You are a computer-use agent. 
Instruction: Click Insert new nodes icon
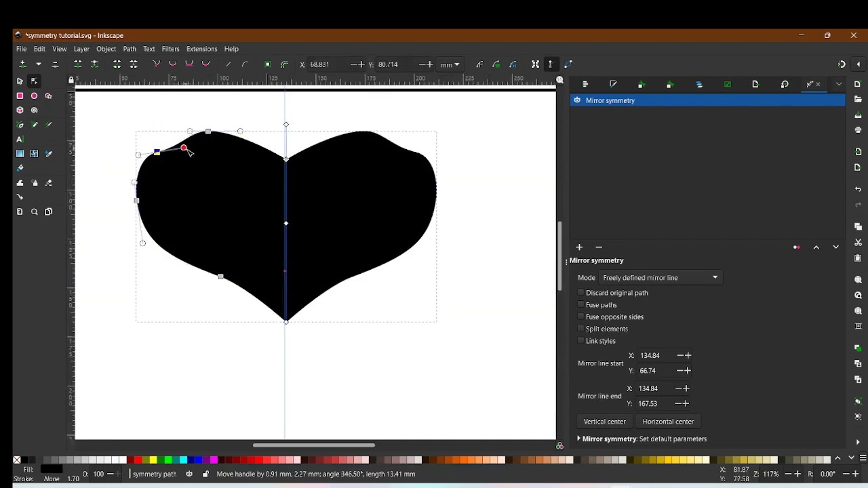tap(22, 64)
